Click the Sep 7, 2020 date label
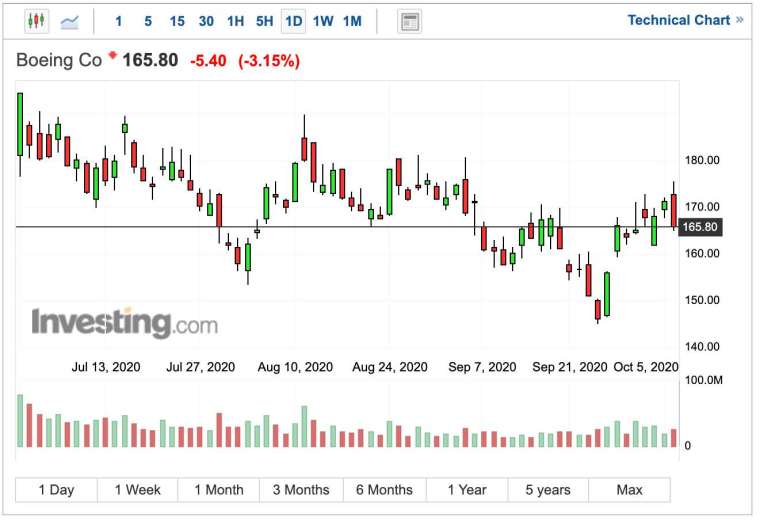This screenshot has height=521, width=760. (482, 367)
